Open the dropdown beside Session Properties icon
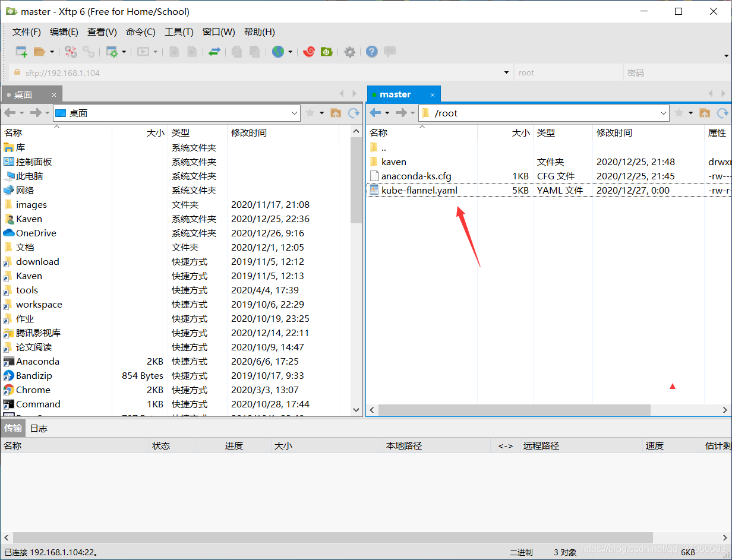The width and height of the screenshot is (732, 560). (x=124, y=52)
